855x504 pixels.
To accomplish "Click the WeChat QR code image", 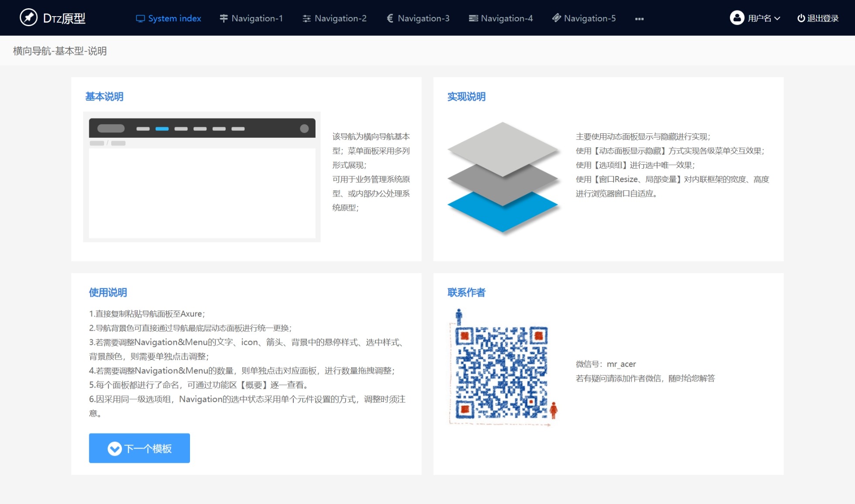I will pyautogui.click(x=503, y=368).
